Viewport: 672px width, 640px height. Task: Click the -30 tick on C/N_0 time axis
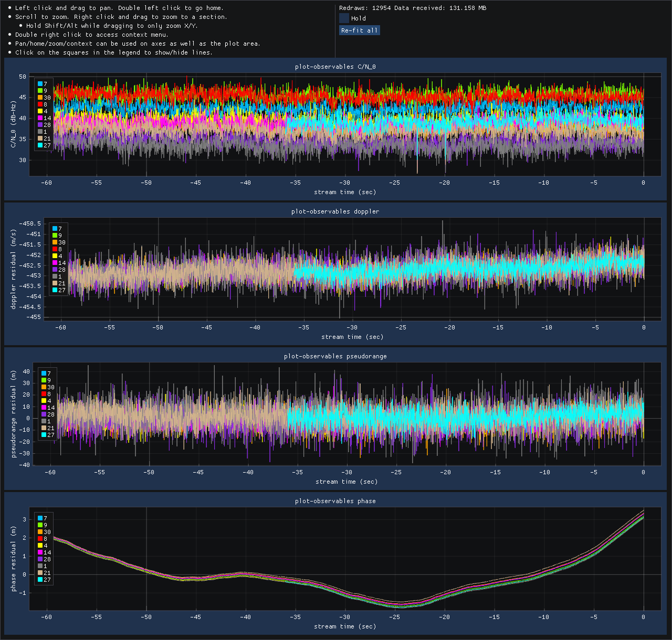(344, 183)
